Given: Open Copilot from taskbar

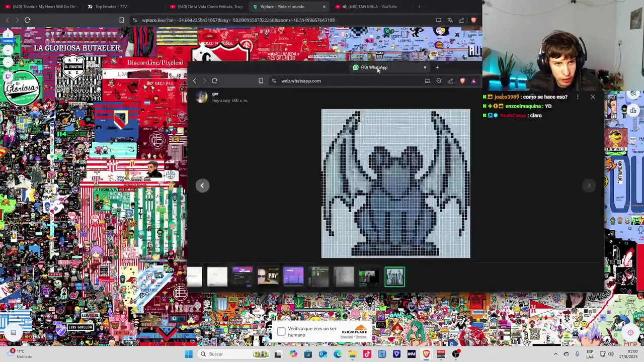Looking at the screenshot, I should (293, 354).
